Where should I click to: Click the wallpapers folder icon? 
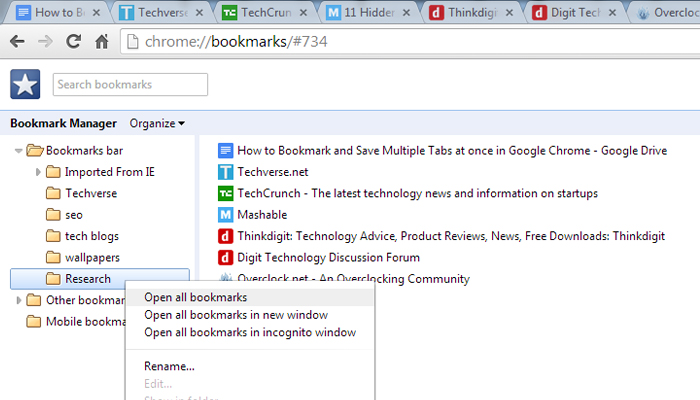click(x=53, y=258)
